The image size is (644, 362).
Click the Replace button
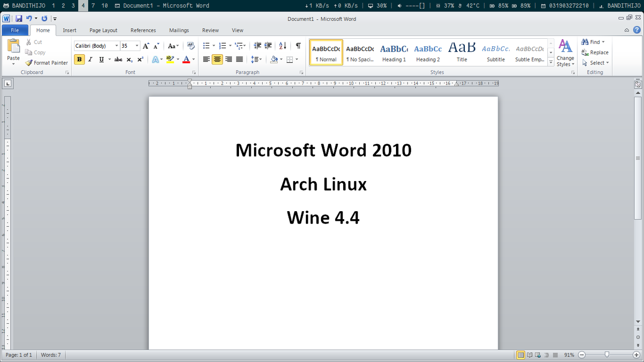595,52
